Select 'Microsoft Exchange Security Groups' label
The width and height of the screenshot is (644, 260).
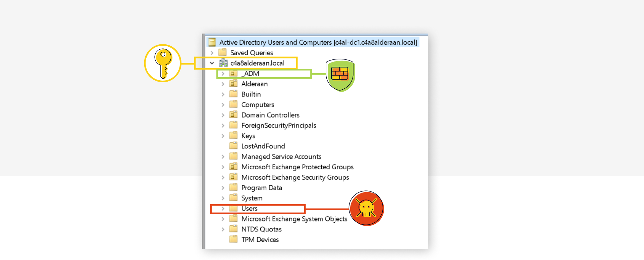[295, 177]
